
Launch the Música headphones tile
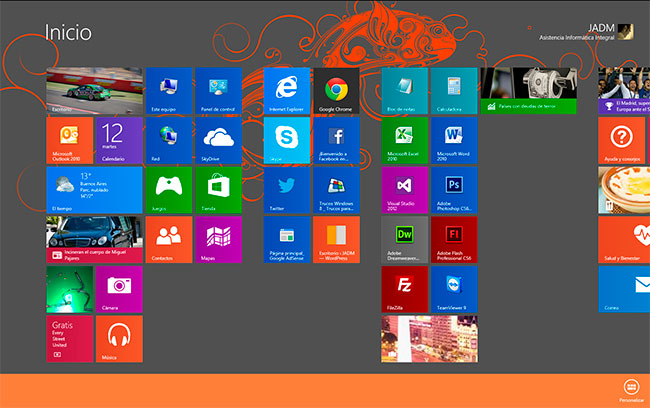pyautogui.click(x=119, y=339)
